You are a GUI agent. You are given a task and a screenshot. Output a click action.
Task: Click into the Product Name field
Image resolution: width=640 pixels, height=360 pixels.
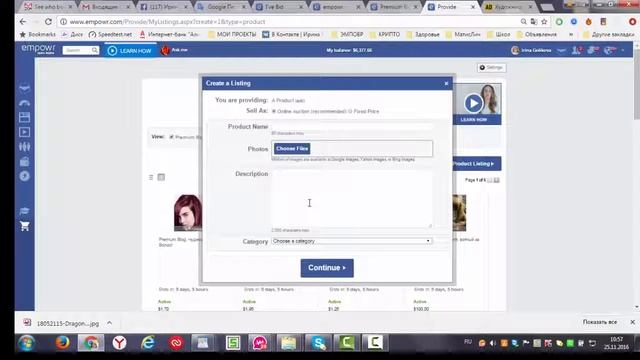(x=352, y=127)
